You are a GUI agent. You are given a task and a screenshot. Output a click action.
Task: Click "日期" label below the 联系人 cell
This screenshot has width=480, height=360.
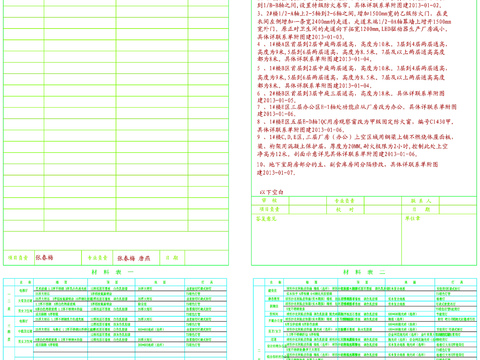tap(421, 210)
